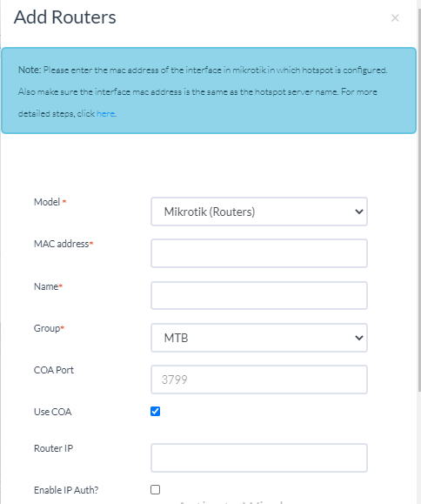Click the 'Router IP' label text
The height and width of the screenshot is (504, 421).
tap(53, 448)
